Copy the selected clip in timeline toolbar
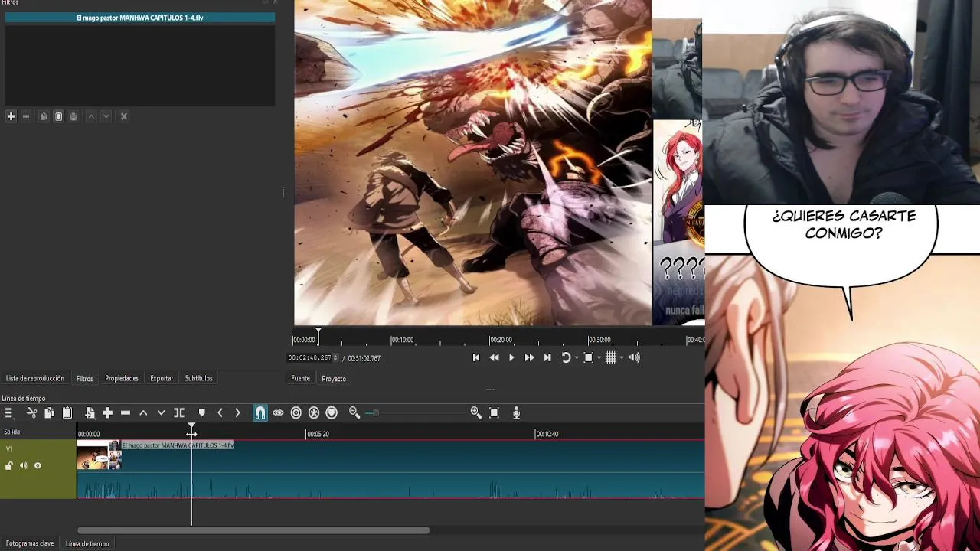Viewport: 980px width, 551px height. [49, 413]
